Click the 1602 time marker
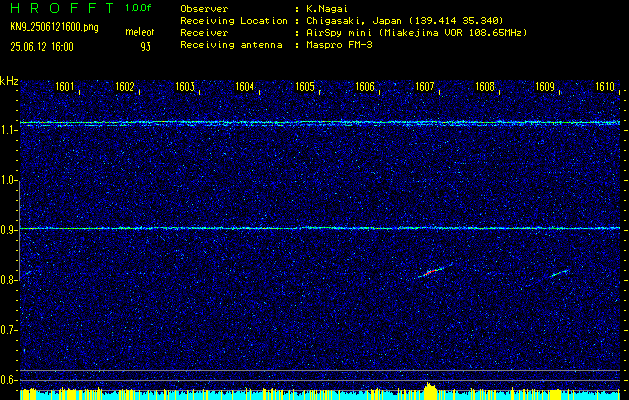 click(x=125, y=86)
